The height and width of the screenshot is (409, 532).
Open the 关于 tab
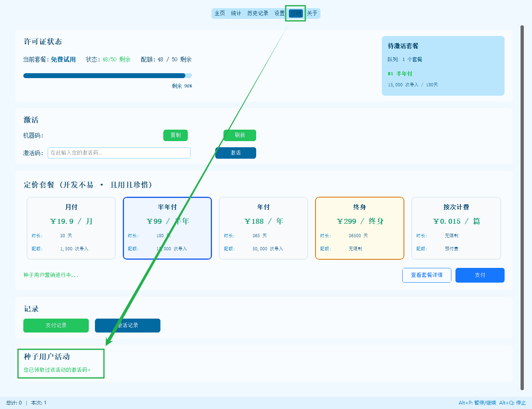point(312,13)
